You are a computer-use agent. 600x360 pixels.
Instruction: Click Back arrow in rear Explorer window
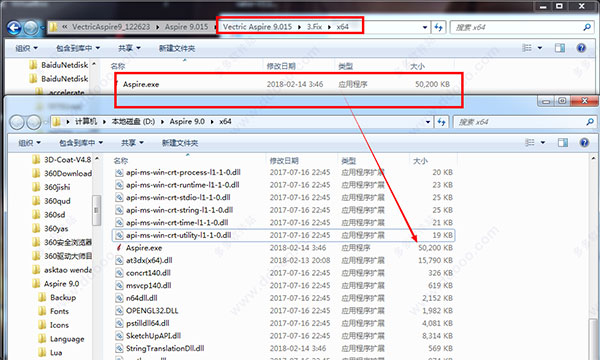(x=14, y=27)
